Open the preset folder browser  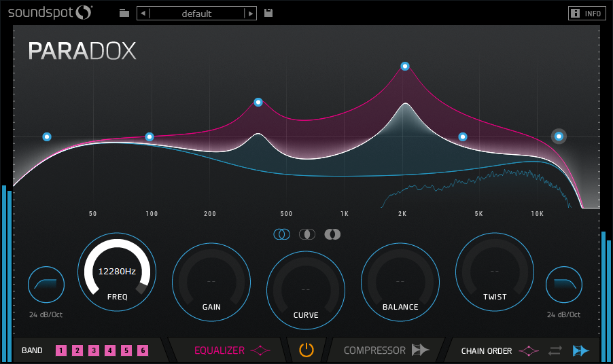point(124,13)
